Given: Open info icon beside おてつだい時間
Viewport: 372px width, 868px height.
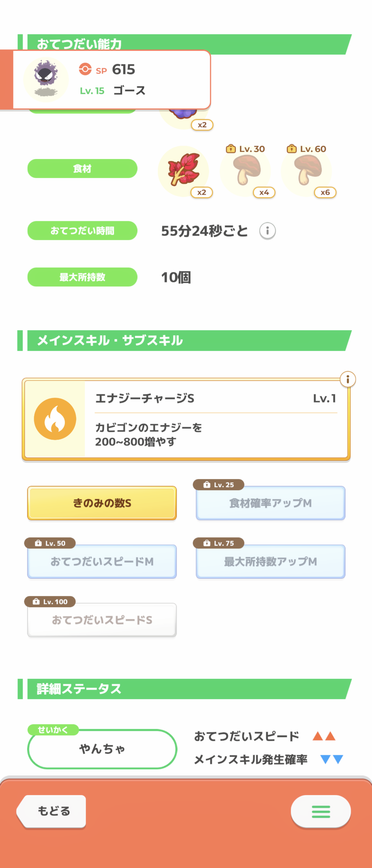Looking at the screenshot, I should (267, 231).
